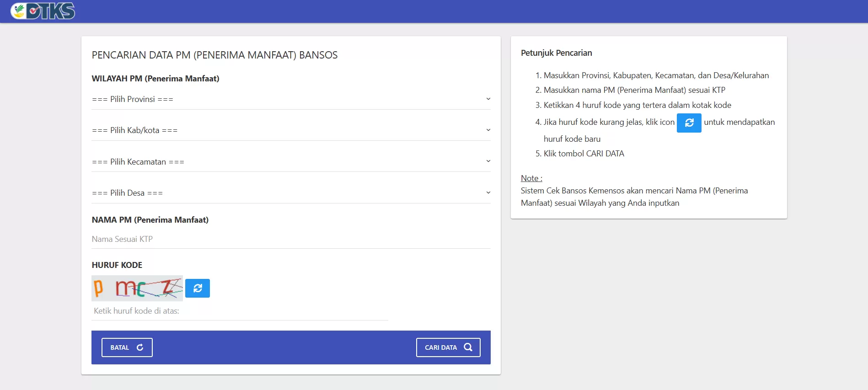The width and height of the screenshot is (868, 390).
Task: Click the DTKS logo in the header
Action: point(43,11)
